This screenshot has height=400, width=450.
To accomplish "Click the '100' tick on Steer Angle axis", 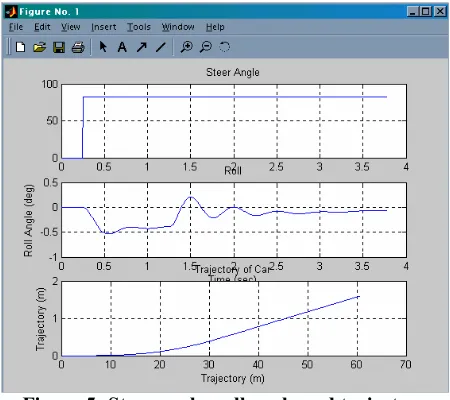I will point(50,84).
